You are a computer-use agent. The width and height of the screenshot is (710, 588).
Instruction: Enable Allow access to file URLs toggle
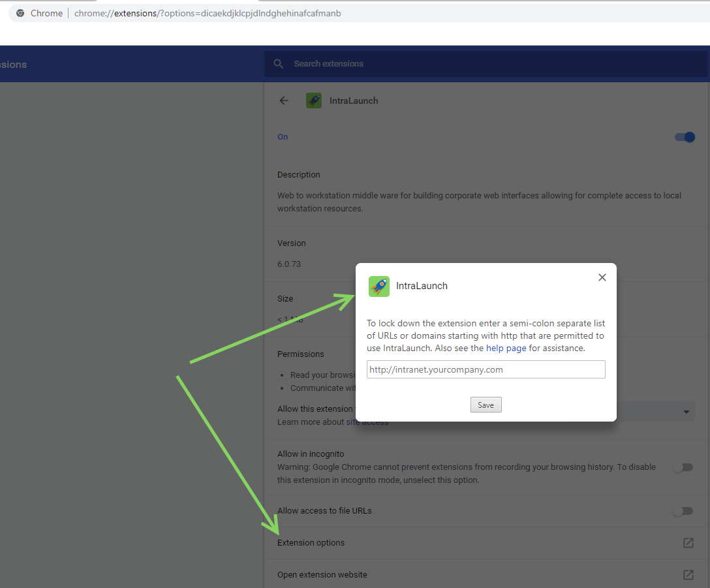coord(683,511)
